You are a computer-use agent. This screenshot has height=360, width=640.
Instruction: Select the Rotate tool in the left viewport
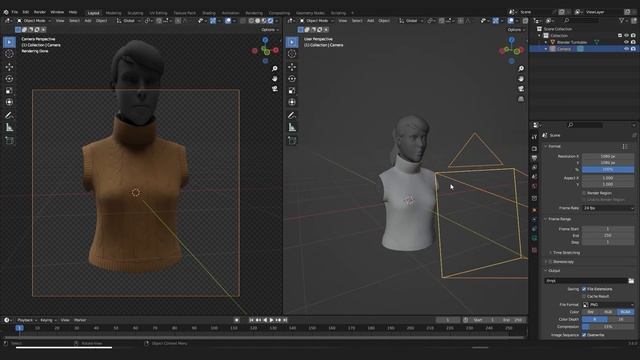[9, 79]
